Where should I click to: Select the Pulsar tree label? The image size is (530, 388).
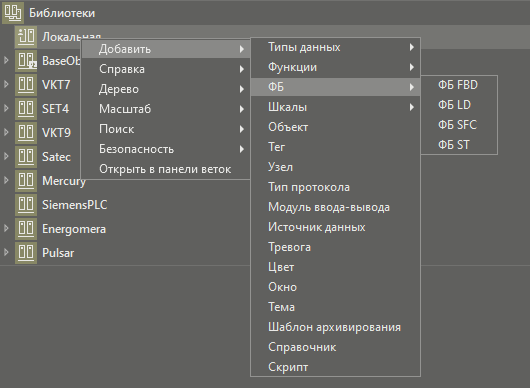tap(58, 253)
